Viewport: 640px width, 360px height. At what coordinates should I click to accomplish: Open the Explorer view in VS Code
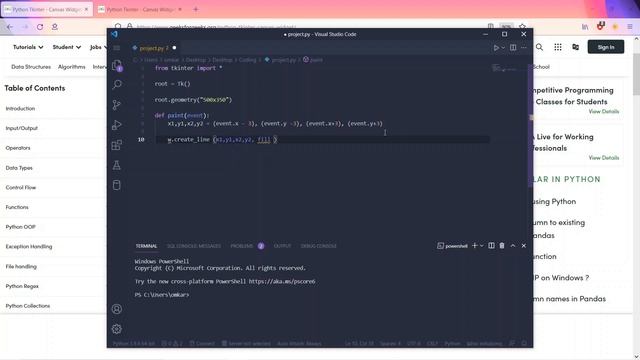(x=117, y=65)
